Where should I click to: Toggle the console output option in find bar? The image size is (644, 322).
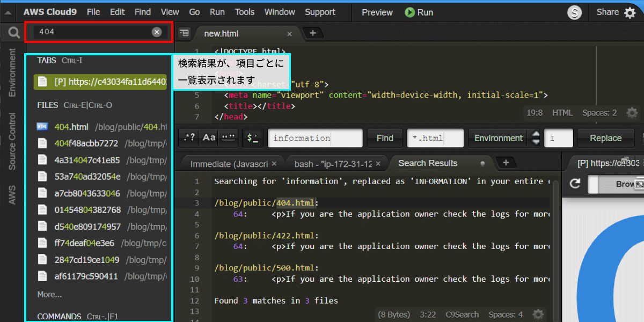[252, 138]
